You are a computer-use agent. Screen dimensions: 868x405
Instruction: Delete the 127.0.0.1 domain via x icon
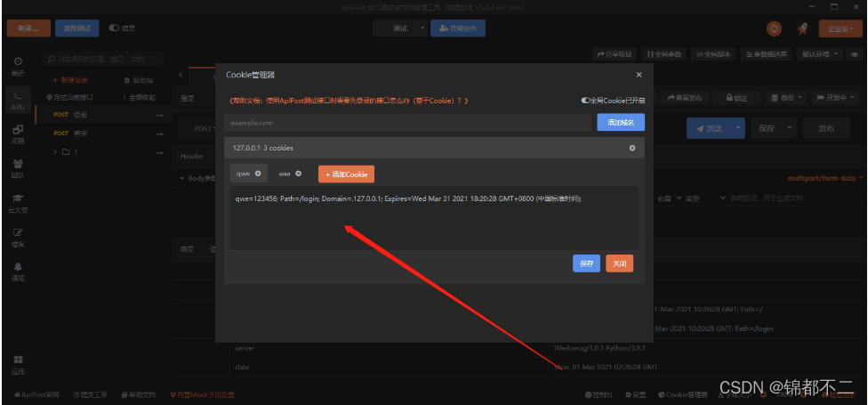point(632,148)
